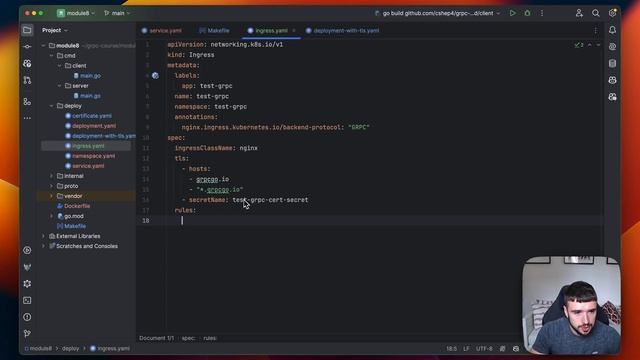The height and width of the screenshot is (360, 640).
Task: Open the Problems tool window
Action: [x=27, y=317]
